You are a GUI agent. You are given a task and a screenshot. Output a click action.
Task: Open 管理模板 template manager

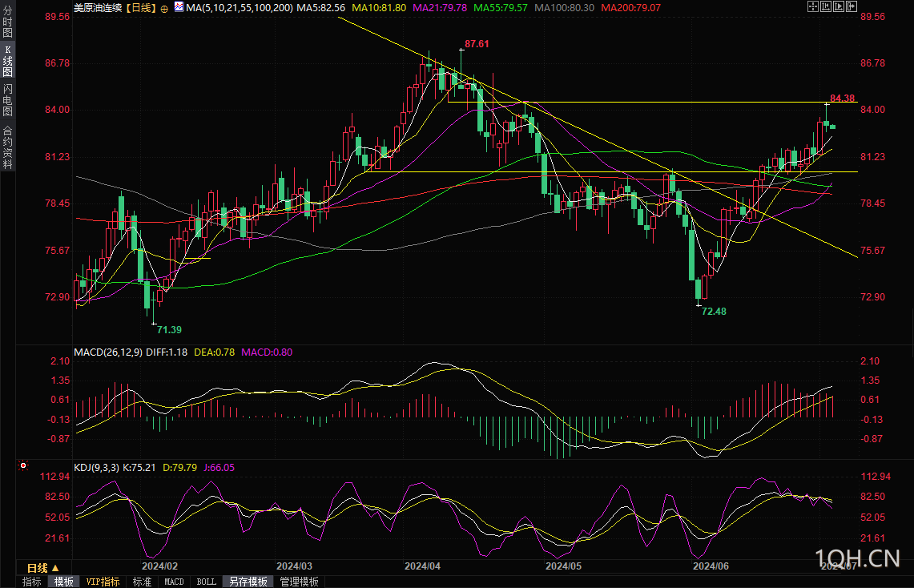pos(299,582)
